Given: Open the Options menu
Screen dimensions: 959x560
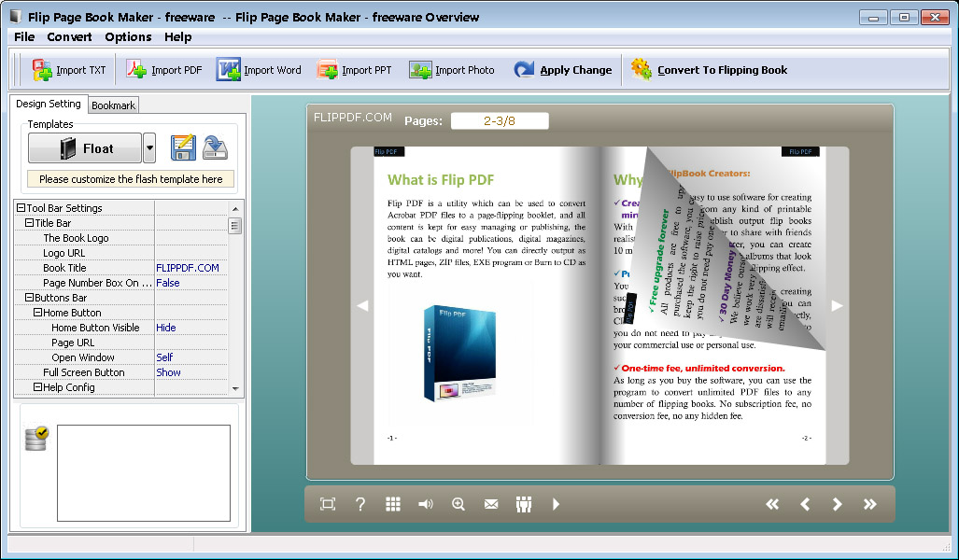Looking at the screenshot, I should tap(128, 37).
